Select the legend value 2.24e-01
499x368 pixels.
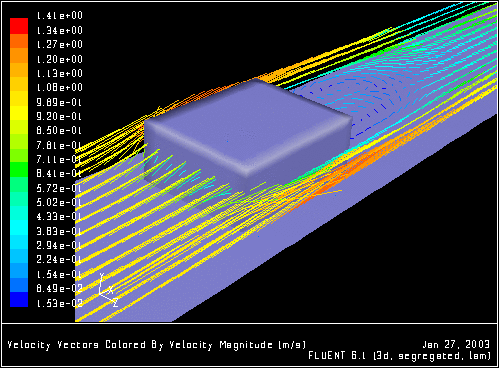(x=59, y=259)
